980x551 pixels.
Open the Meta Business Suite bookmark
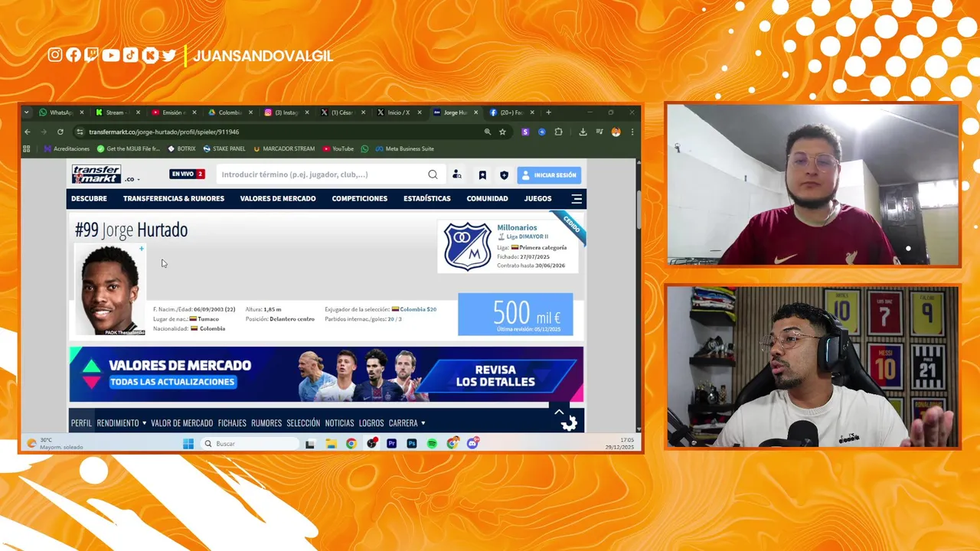pyautogui.click(x=404, y=148)
